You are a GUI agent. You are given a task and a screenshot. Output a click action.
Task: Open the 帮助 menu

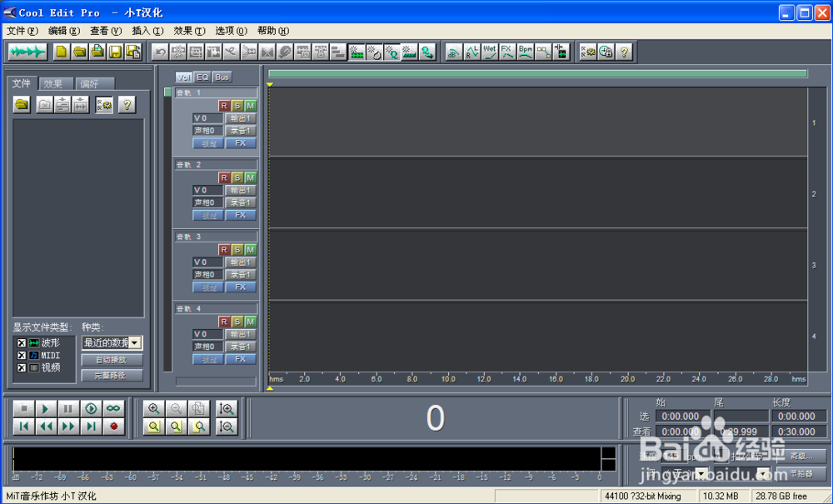pyautogui.click(x=273, y=31)
